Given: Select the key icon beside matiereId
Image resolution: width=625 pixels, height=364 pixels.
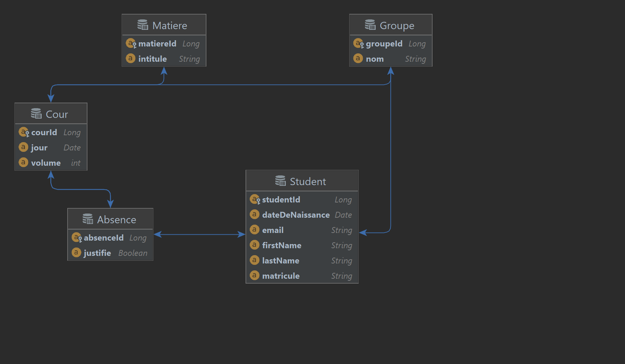Looking at the screenshot, I should (131, 43).
